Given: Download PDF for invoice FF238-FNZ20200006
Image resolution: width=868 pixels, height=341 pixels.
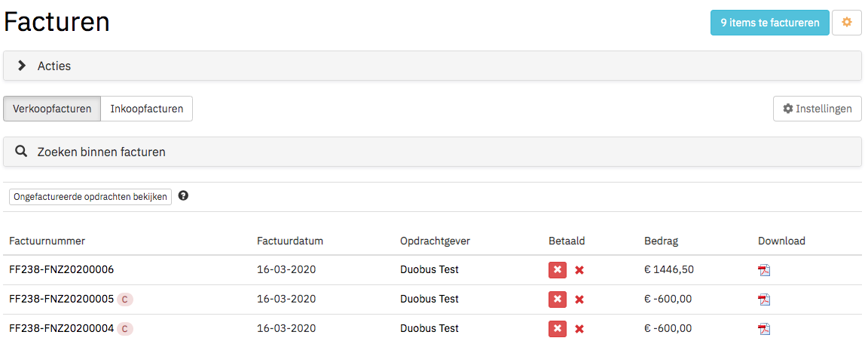Looking at the screenshot, I should click(x=764, y=270).
